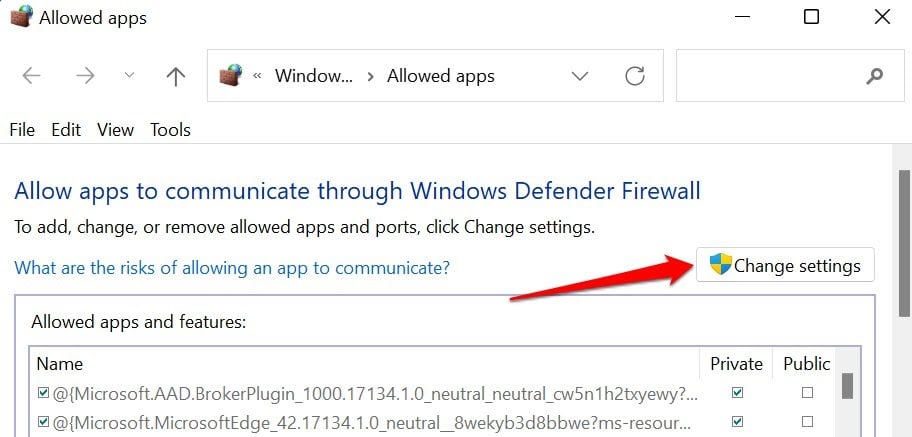
Task: Toggle Private checkbox for Microsoft.AAD.BrokerPlugin
Action: coord(737,392)
